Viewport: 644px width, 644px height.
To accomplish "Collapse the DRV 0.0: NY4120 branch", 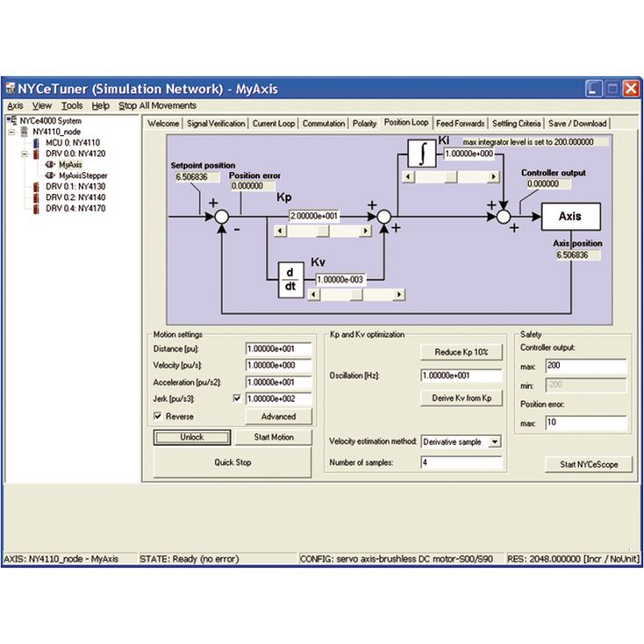I will click(25, 154).
